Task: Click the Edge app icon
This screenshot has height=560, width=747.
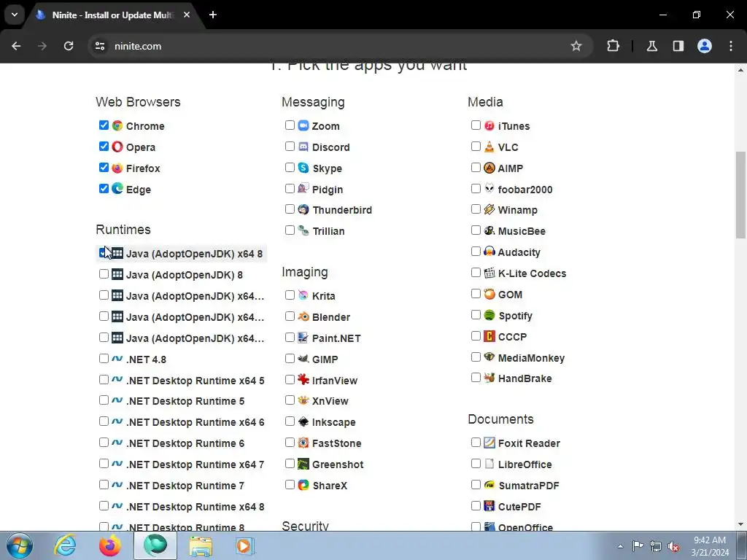Action: click(117, 189)
